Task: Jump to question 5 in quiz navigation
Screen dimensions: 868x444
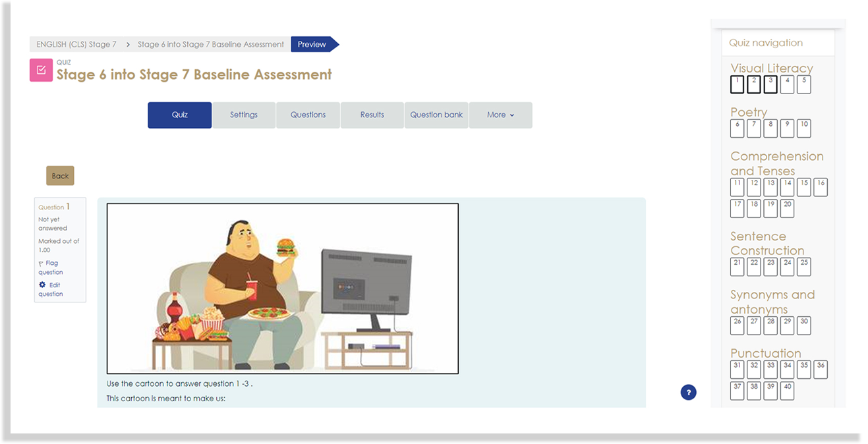Action: pyautogui.click(x=803, y=84)
